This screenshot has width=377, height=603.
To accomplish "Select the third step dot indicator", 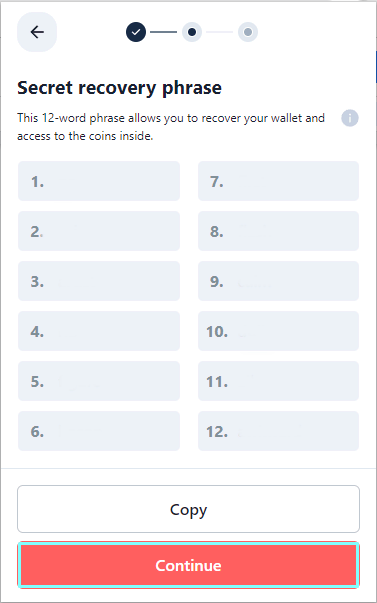I will 248,32.
